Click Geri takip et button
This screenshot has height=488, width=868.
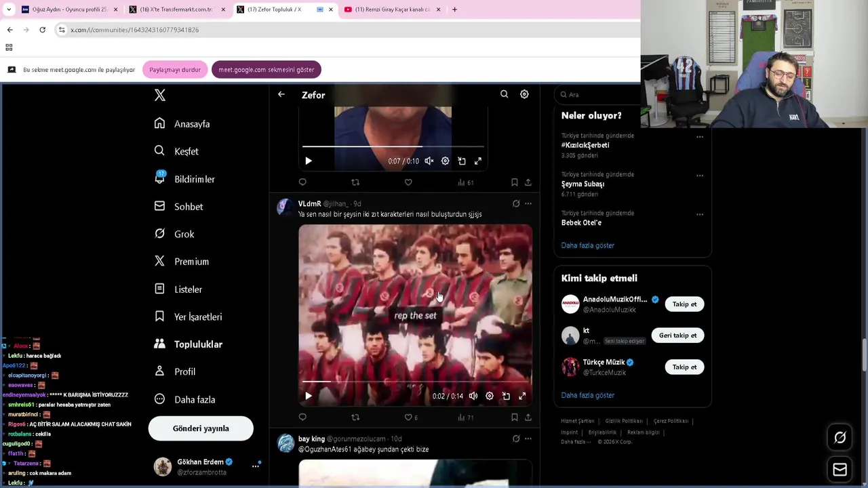[677, 335]
